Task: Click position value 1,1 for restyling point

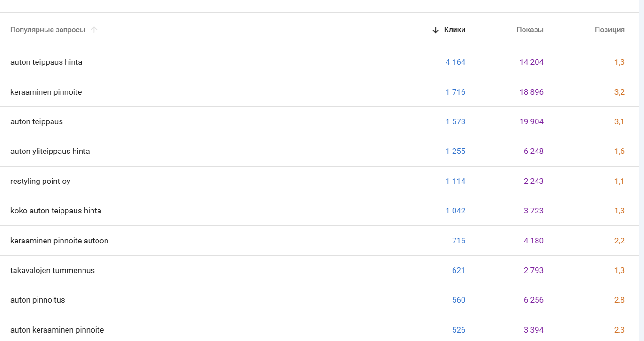Action: [619, 182]
